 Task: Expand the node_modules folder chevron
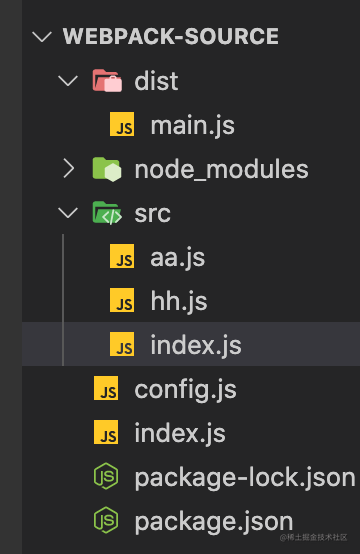pos(69,169)
